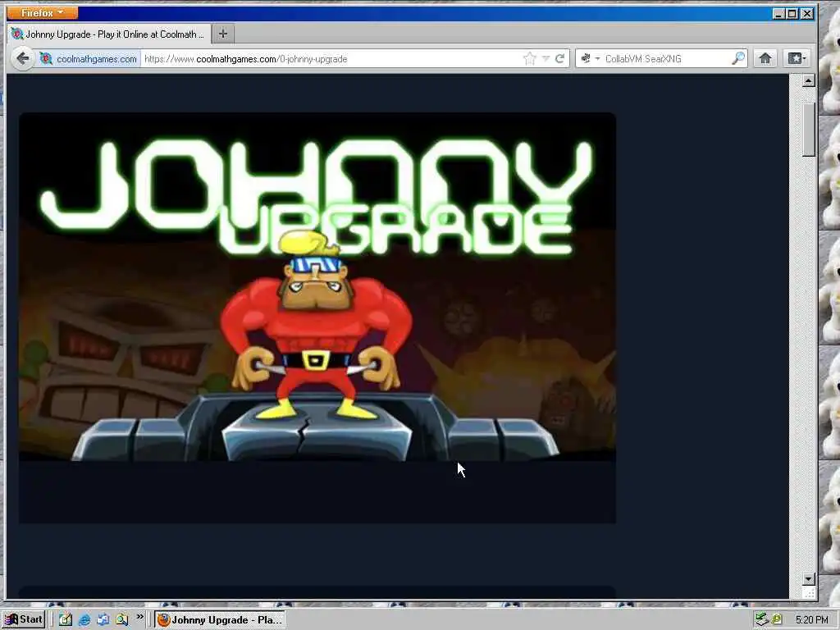Minimize the Firefox window
840x630 pixels.
[x=779, y=13]
